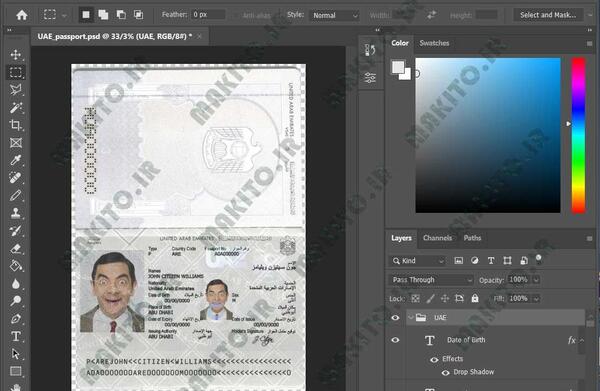Select the Rectangular Marquee tool
This screenshot has width=600, height=391.
click(16, 72)
